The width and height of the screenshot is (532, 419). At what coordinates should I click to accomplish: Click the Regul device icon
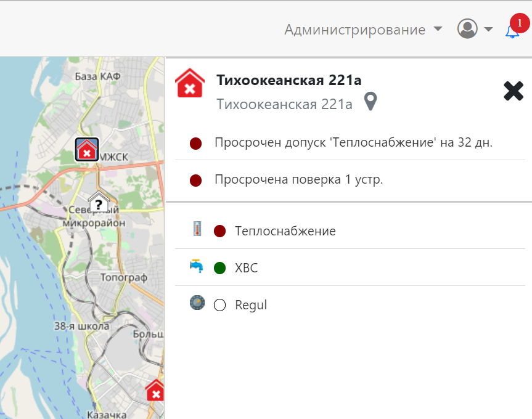tap(197, 304)
